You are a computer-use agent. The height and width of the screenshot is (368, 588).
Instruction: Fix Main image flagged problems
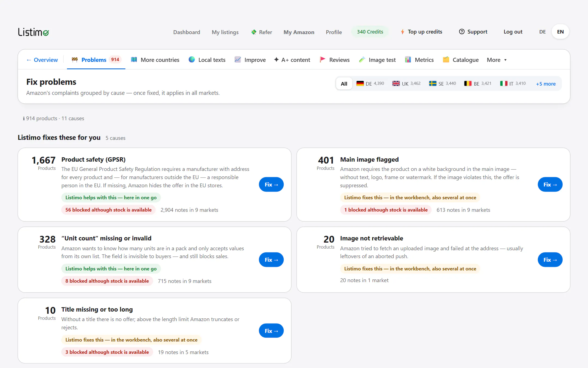coord(550,185)
